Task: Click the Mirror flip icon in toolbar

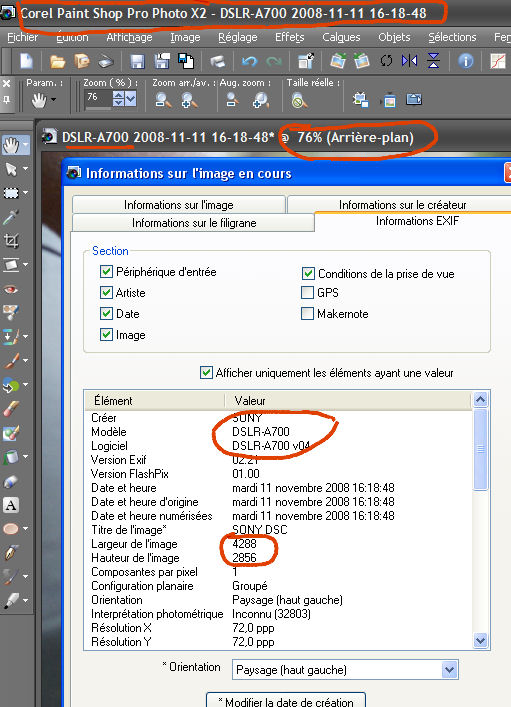Action: click(409, 60)
